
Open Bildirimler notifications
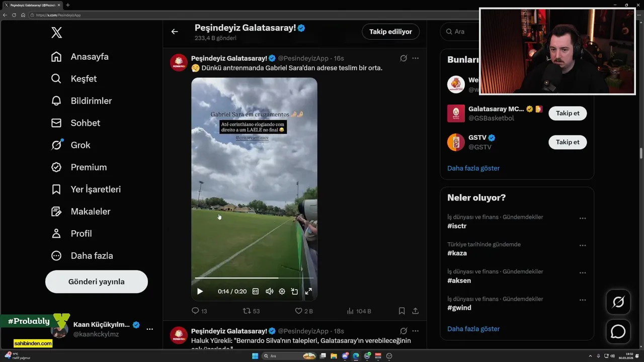(x=82, y=101)
